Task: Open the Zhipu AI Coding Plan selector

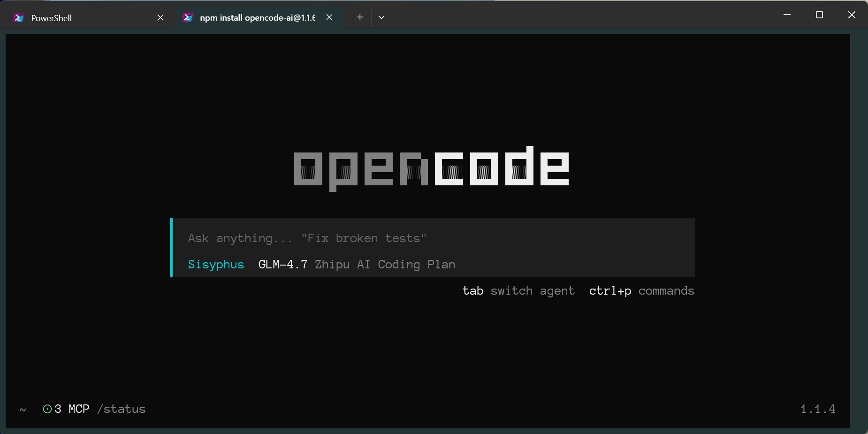Action: (x=385, y=265)
